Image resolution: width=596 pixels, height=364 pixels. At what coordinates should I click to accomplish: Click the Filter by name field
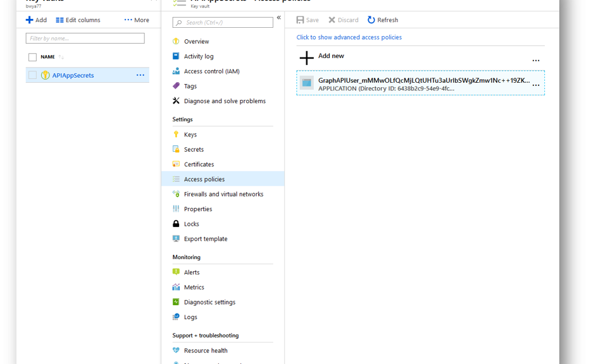tap(85, 38)
